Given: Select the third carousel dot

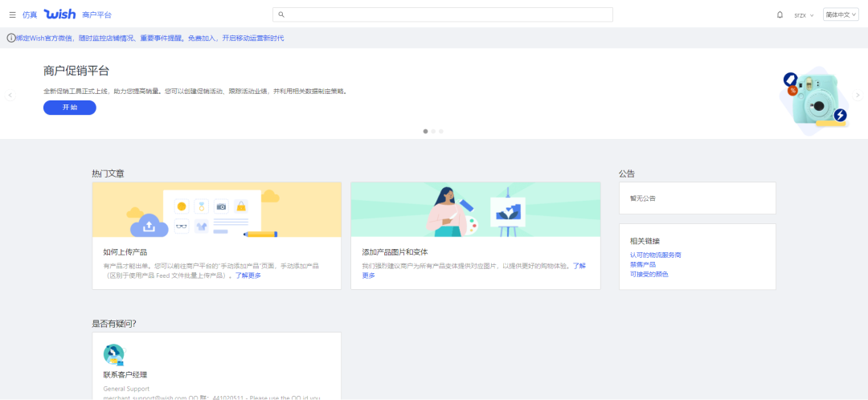Looking at the screenshot, I should pos(441,131).
